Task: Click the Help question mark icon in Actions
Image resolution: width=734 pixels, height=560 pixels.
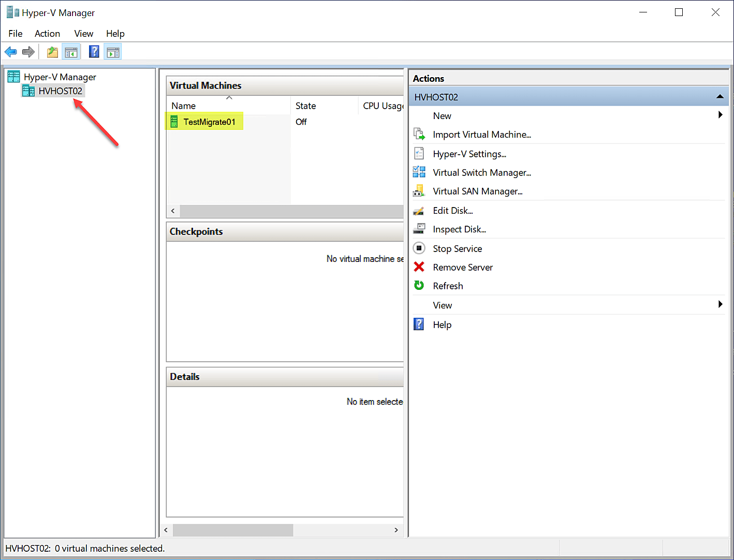Action: pos(419,324)
